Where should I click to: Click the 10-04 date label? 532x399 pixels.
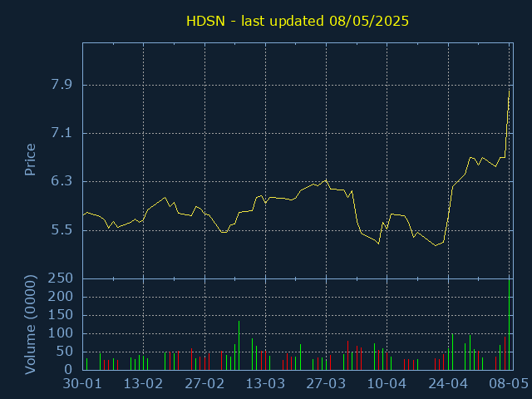click(x=387, y=384)
